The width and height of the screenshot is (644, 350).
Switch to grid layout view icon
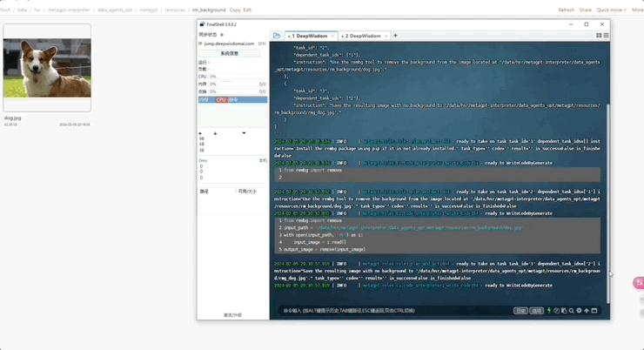click(x=599, y=36)
